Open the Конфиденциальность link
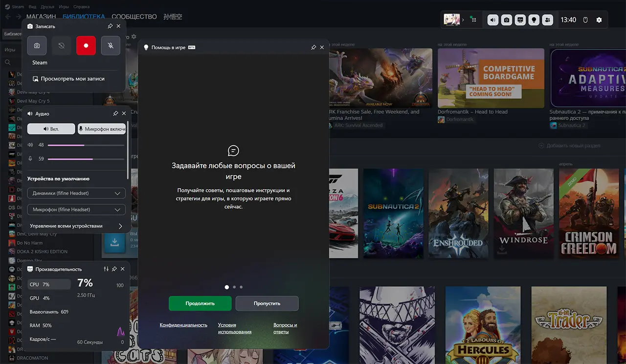The height and width of the screenshot is (364, 626). 183,325
